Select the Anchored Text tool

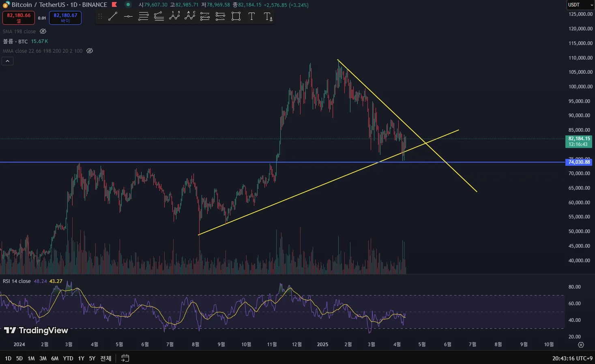pyautogui.click(x=268, y=17)
